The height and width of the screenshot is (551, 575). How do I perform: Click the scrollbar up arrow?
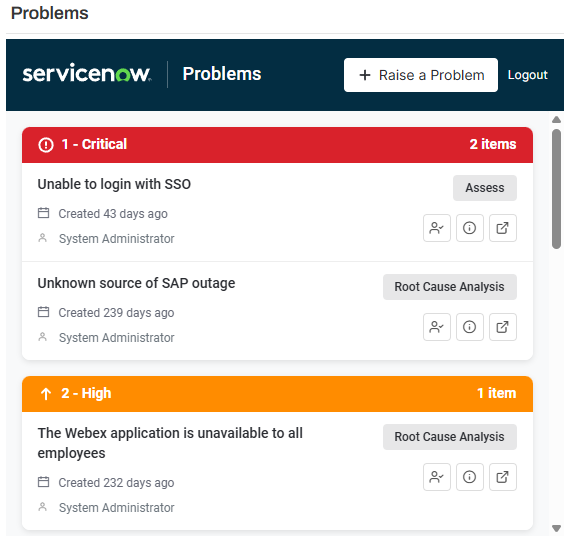[556, 120]
